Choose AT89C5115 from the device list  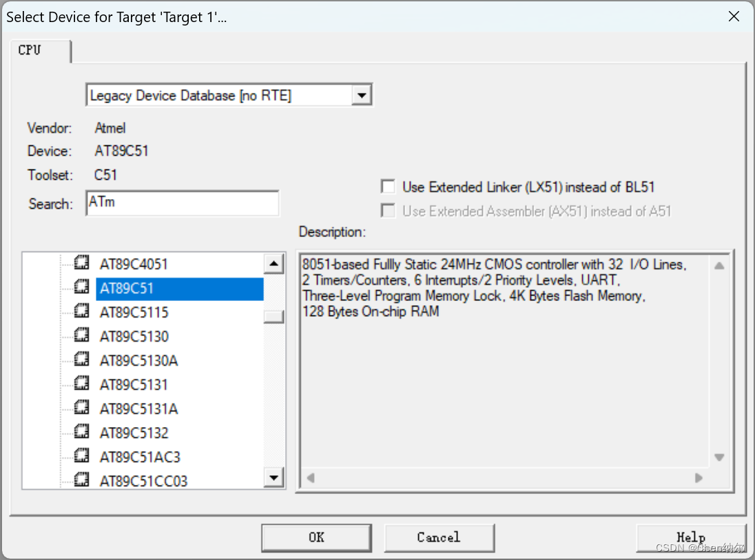click(x=134, y=313)
